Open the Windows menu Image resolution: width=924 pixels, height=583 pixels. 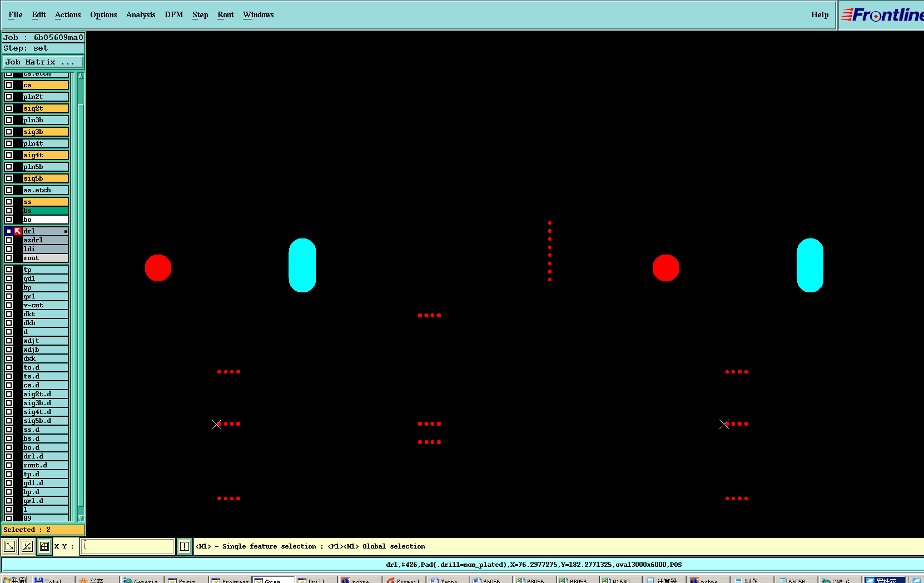pos(259,14)
